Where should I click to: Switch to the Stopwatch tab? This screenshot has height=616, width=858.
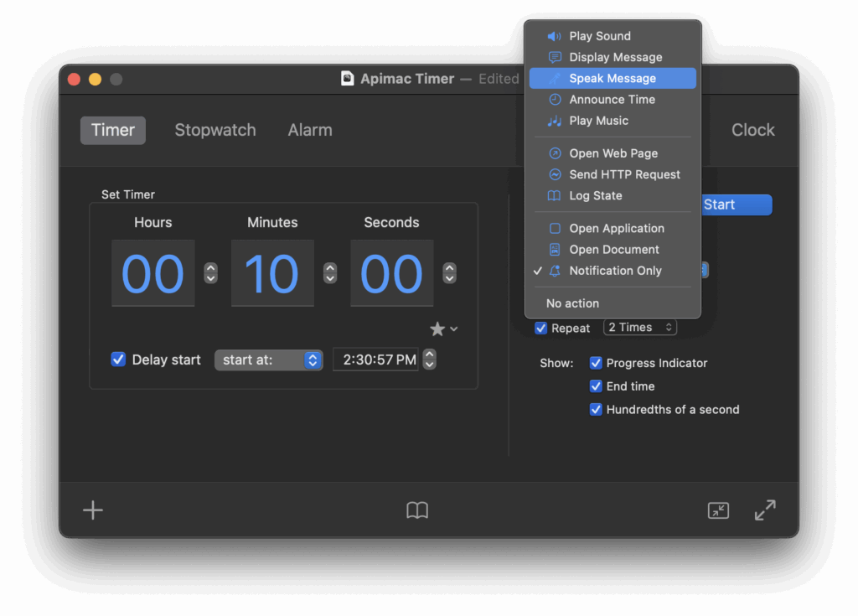point(215,130)
